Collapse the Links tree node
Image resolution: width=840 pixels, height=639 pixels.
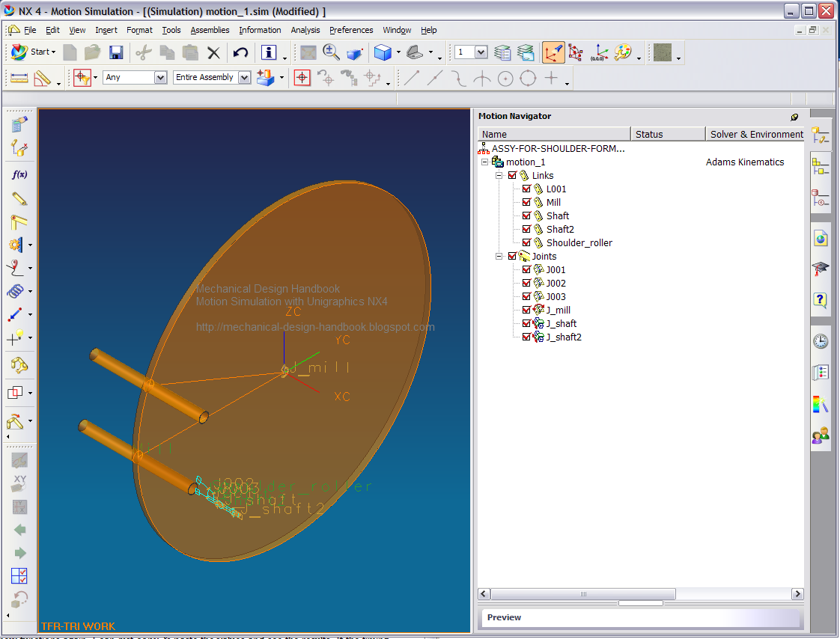(x=499, y=175)
